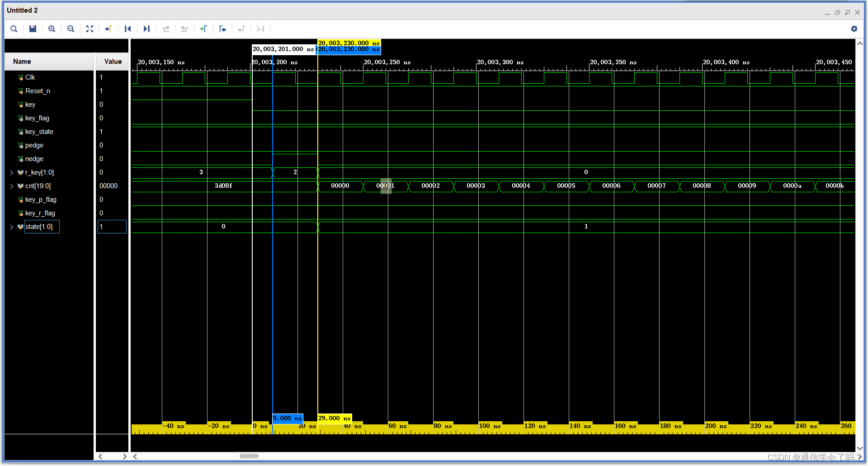The height and width of the screenshot is (466, 868).
Task: Select the Reset_n signal
Action: point(38,91)
